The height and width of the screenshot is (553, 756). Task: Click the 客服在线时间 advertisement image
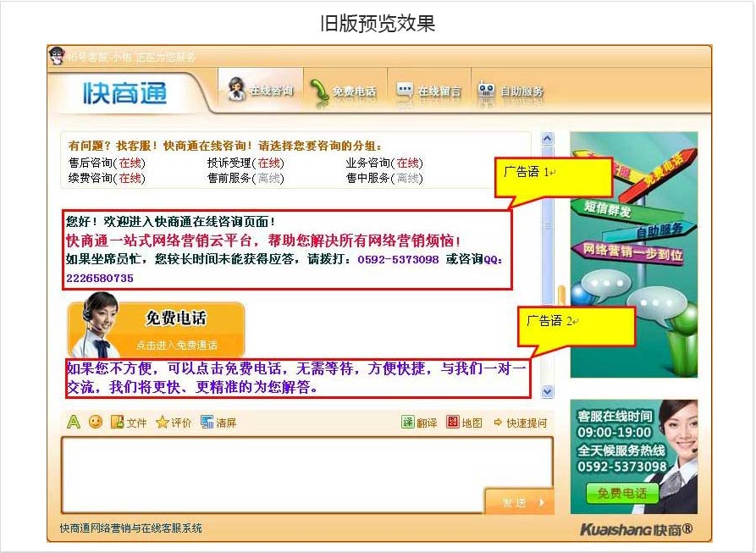633,456
